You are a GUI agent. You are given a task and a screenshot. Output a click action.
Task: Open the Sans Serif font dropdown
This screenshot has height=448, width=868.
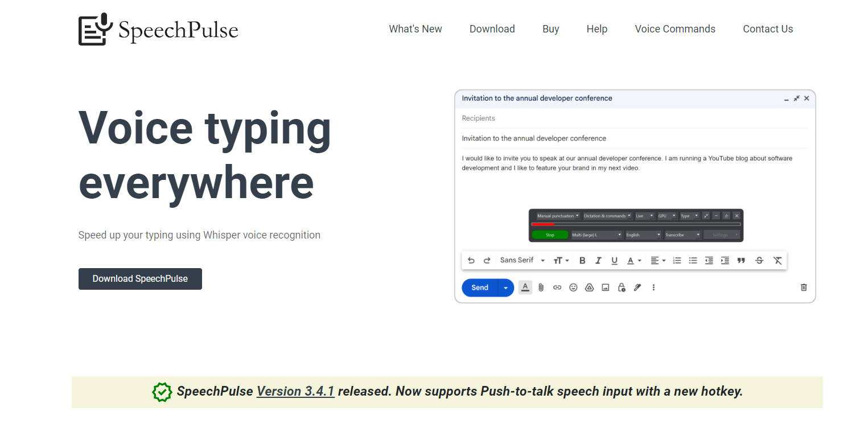[522, 260]
